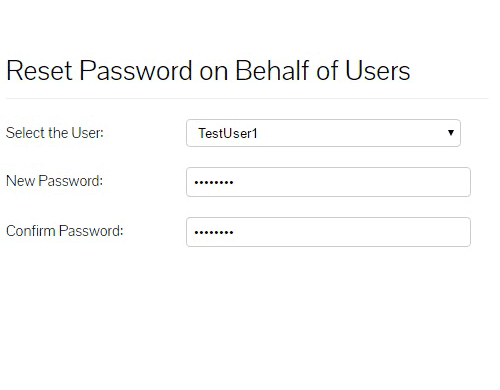Click the word "Reset" in the page title
Screen dimensions: 500x390
(39, 70)
